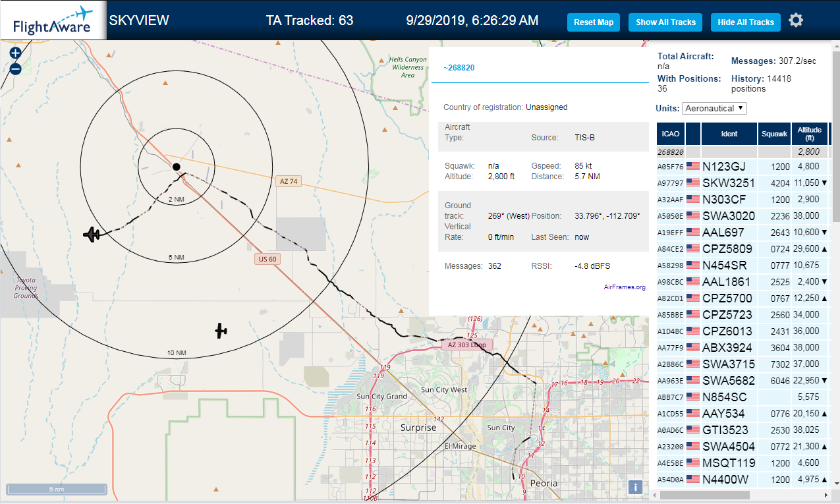The height and width of the screenshot is (504, 840).
Task: Select the GTI3523 row ident
Action: [x=726, y=430]
